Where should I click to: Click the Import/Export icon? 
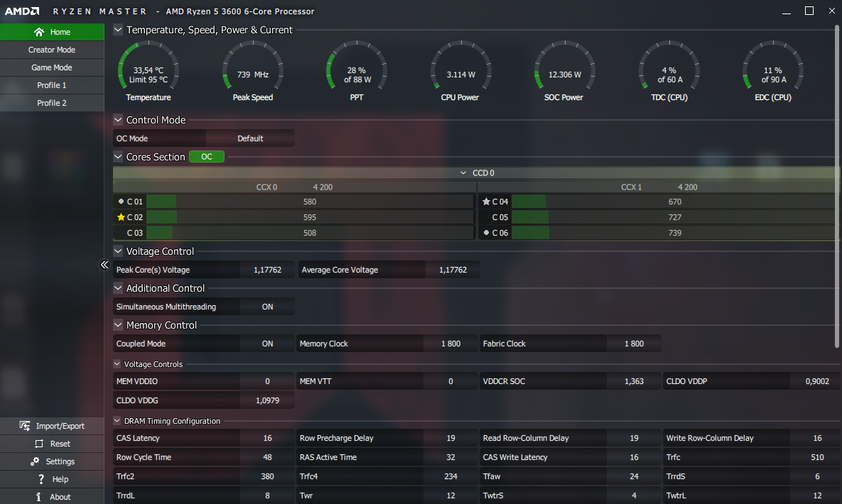(x=25, y=426)
